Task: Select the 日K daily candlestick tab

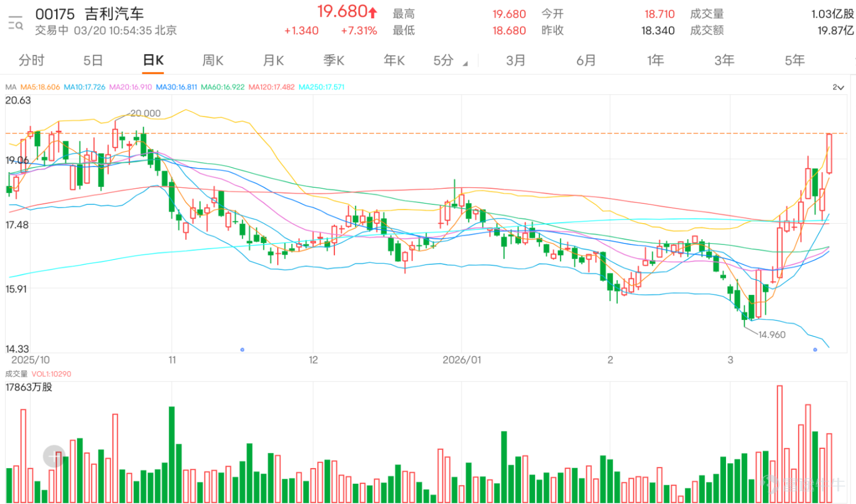Action: tap(153, 60)
